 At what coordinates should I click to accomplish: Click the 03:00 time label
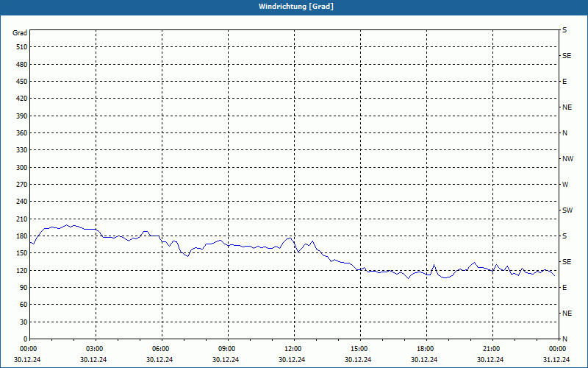click(x=96, y=349)
